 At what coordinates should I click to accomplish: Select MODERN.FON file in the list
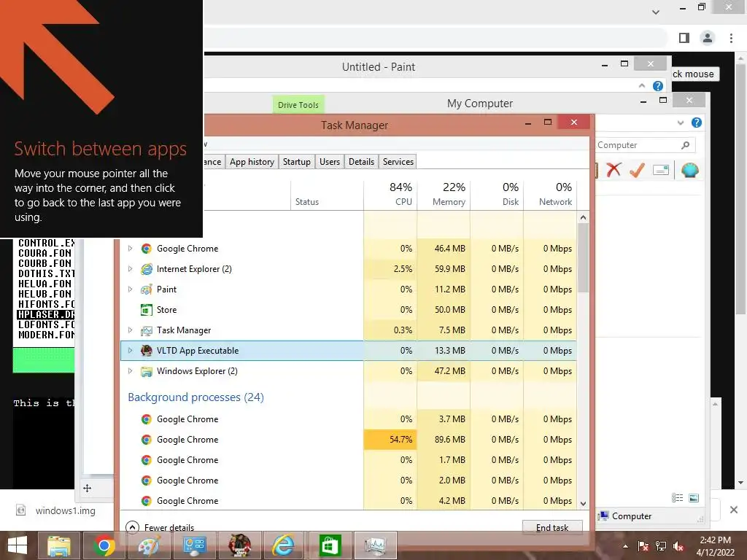click(x=46, y=335)
